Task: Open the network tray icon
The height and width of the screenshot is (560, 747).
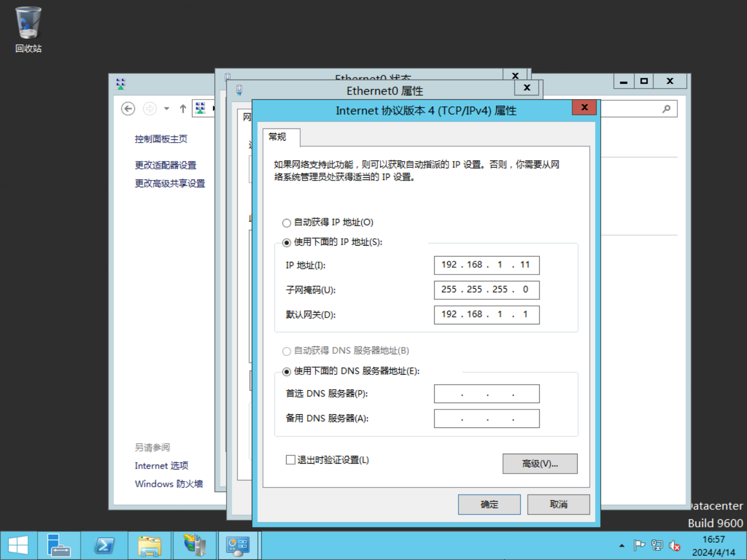Action: click(x=657, y=546)
